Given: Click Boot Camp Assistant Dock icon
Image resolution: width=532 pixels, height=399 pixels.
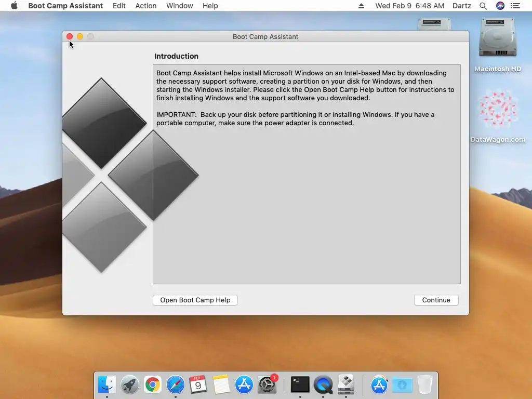Looking at the screenshot, I should coord(345,384).
